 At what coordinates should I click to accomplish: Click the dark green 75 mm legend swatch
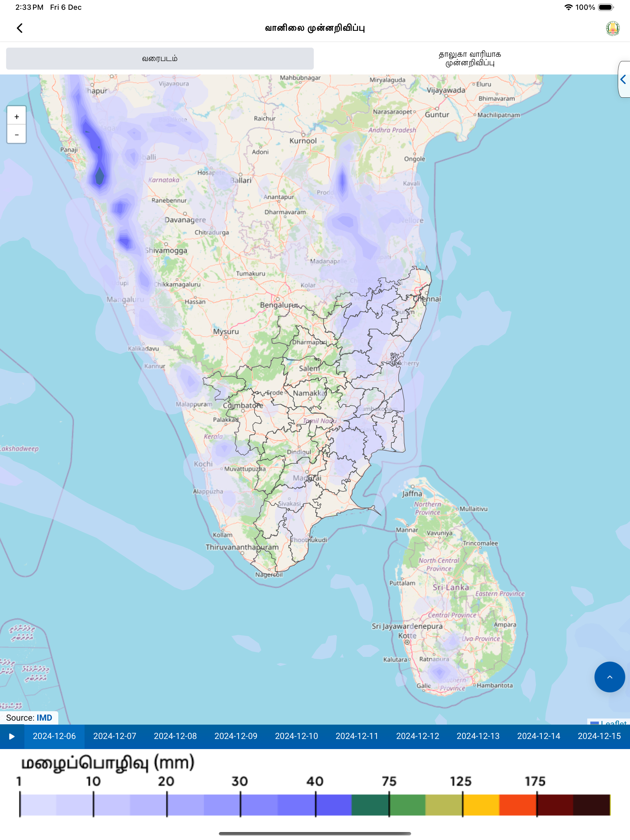(370, 805)
